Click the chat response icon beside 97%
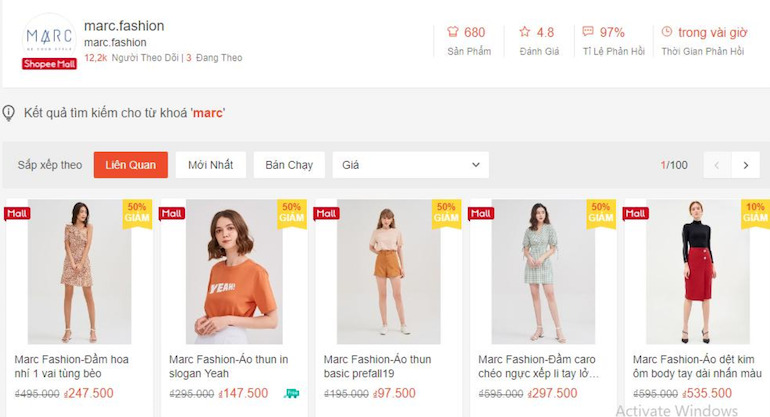This screenshot has width=770, height=417. pyautogui.click(x=588, y=32)
